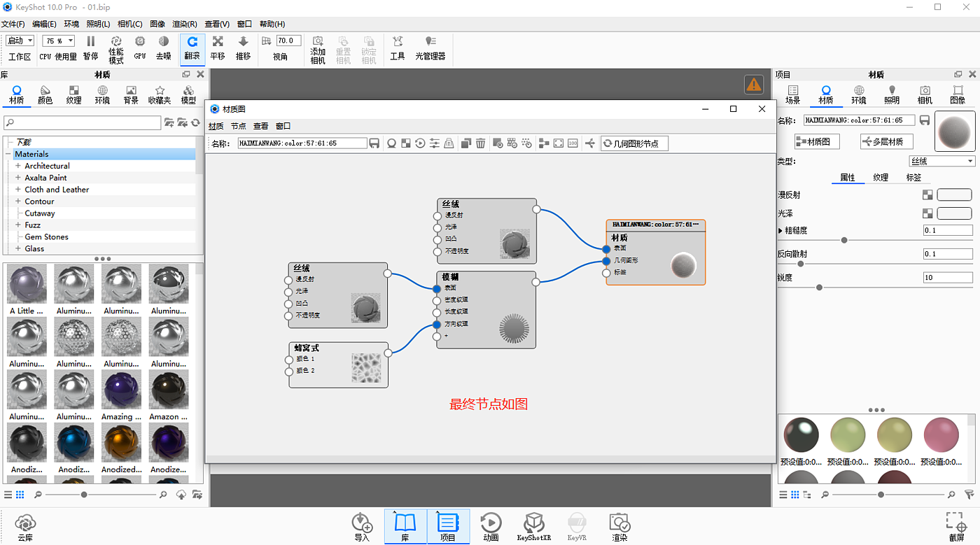Click the 漫反射 diffuse color swatch
This screenshot has height=545, width=980.
[x=953, y=195]
